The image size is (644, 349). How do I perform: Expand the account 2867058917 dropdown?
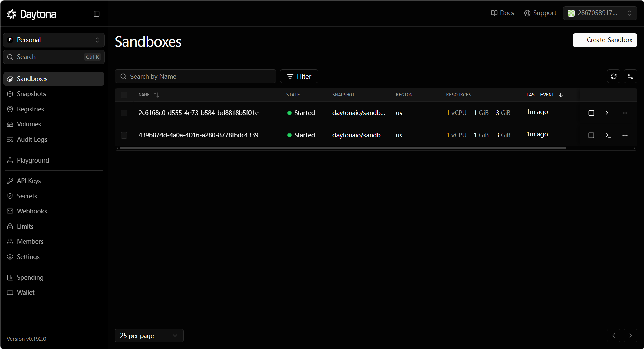tap(600, 13)
